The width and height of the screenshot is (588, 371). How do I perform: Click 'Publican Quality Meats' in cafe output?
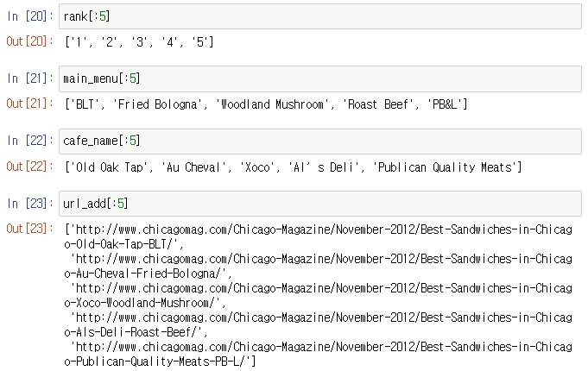tap(445, 167)
